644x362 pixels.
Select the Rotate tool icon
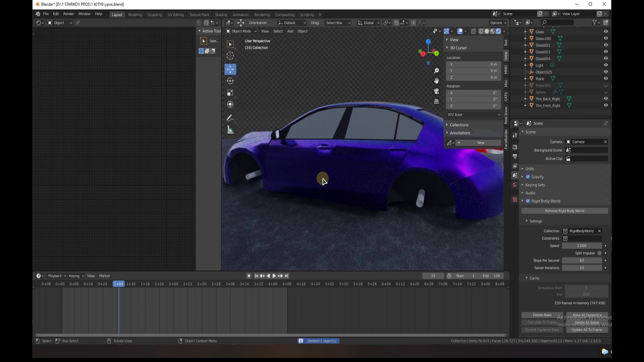230,81
